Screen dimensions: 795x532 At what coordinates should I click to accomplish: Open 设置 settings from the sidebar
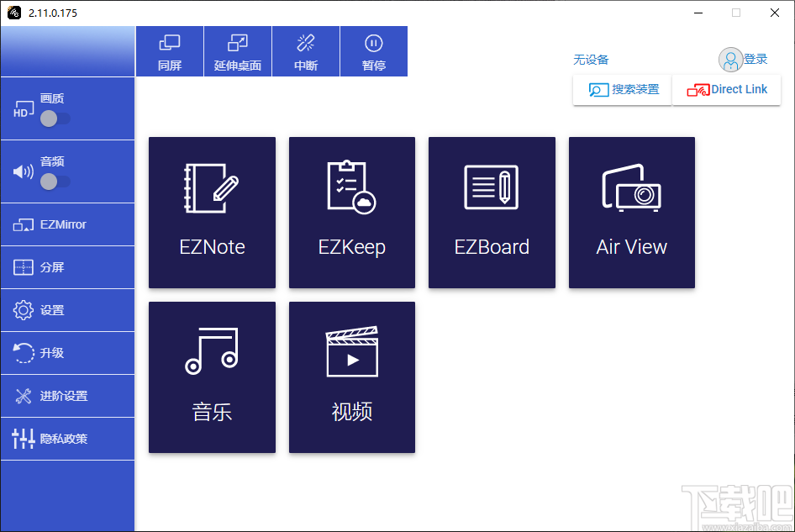click(x=67, y=310)
